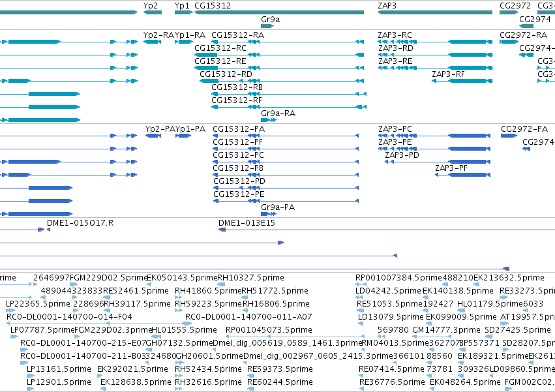The width and height of the screenshot is (555, 392).
Task: Open the ZAP3-PD protein label
Action: [402, 155]
